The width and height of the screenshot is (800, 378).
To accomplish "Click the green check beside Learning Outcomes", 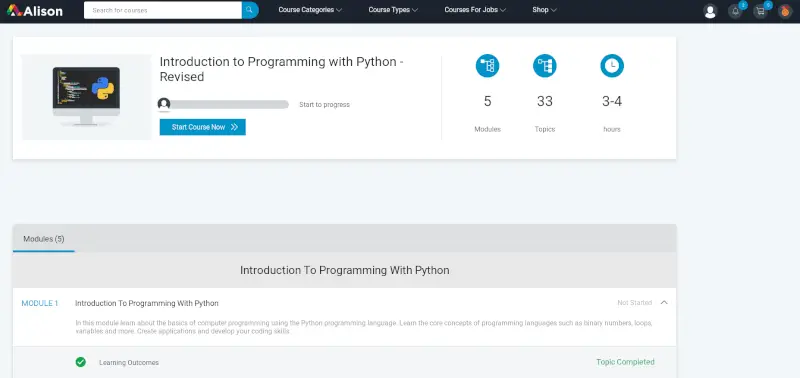I will tap(81, 362).
